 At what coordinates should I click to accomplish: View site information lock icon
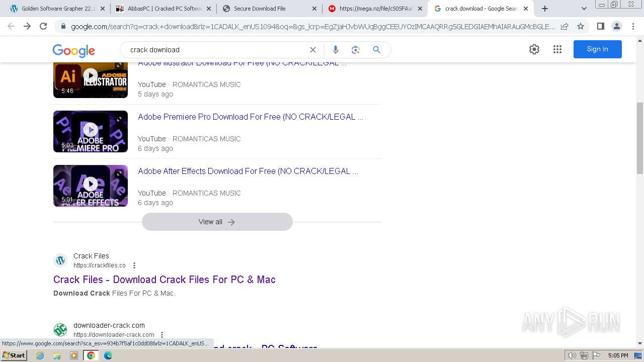click(x=63, y=26)
